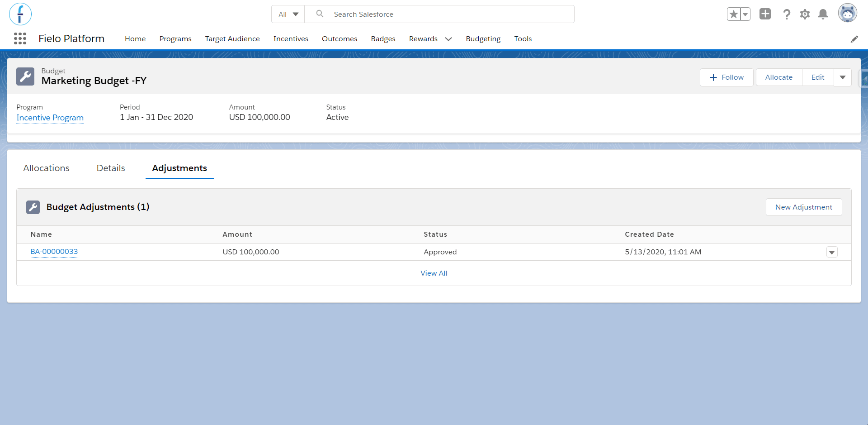868x425 pixels.
Task: Open the Tools nav item
Action: pos(523,39)
